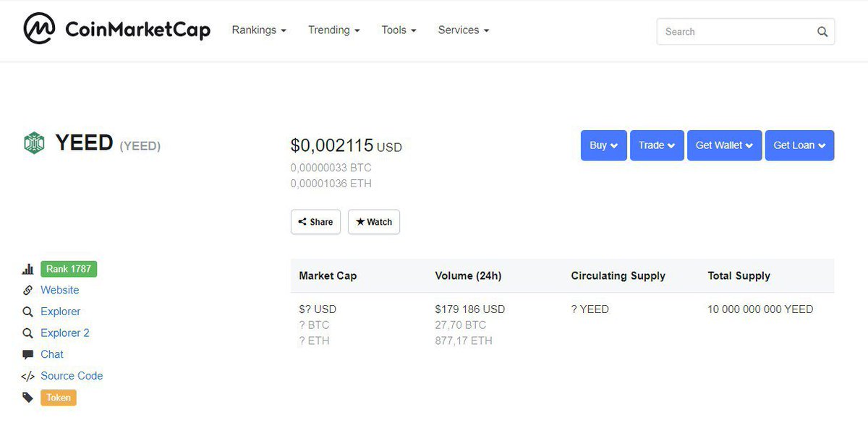The image size is (868, 433).
Task: Click the Market Cap column header
Action: click(x=328, y=275)
